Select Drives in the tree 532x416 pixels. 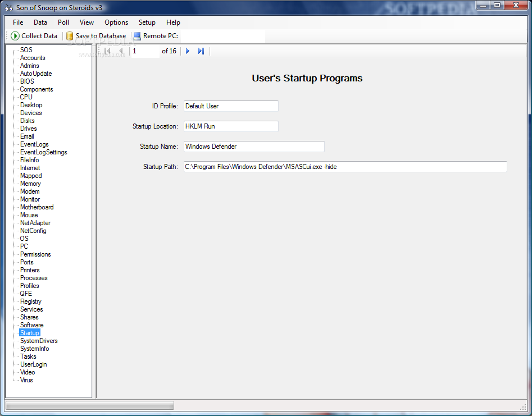click(x=29, y=129)
